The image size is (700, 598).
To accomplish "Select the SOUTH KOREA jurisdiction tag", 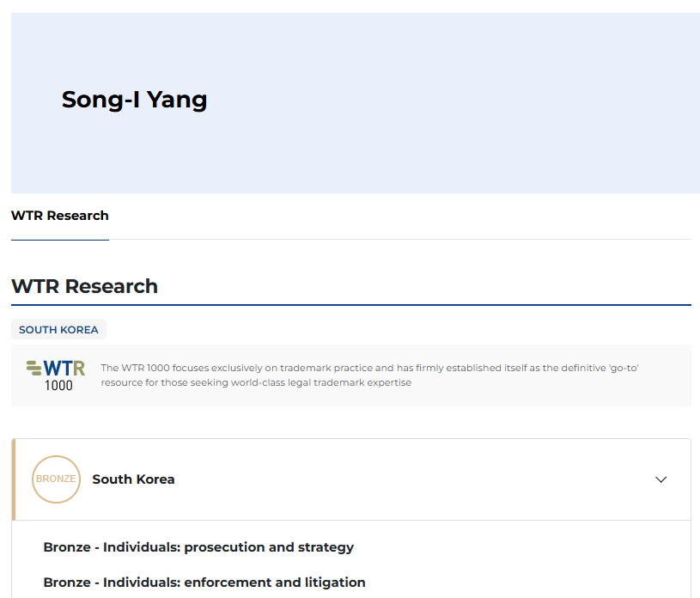I will [58, 330].
